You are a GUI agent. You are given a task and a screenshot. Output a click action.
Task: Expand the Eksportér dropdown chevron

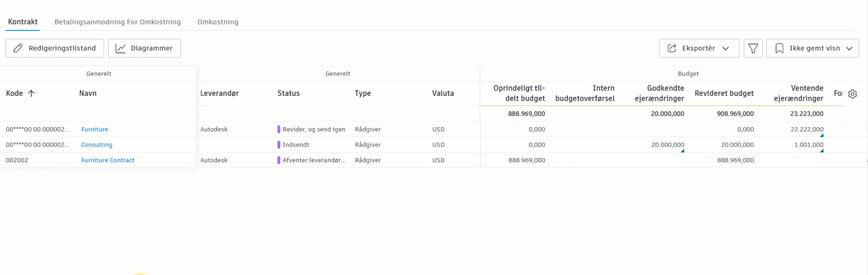click(x=726, y=48)
